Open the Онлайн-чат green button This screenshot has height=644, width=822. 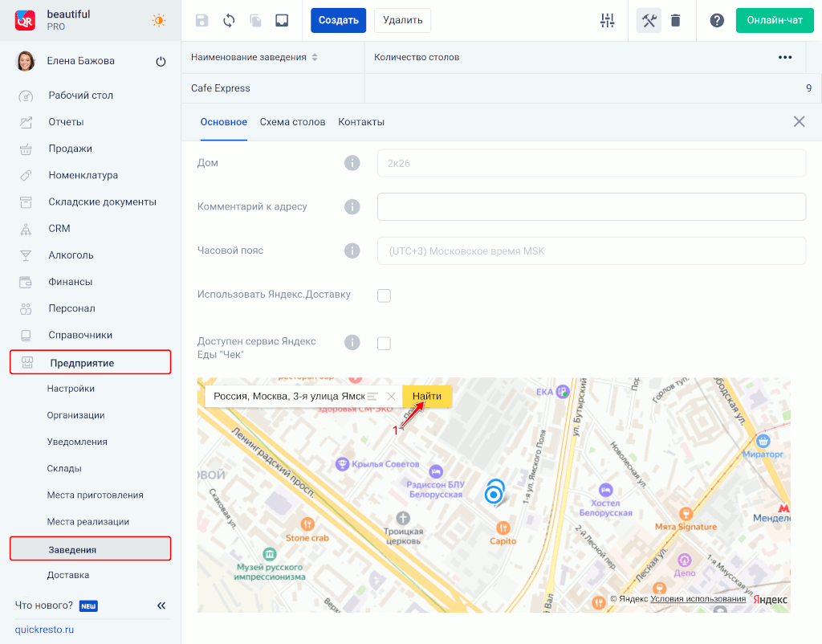(x=775, y=20)
